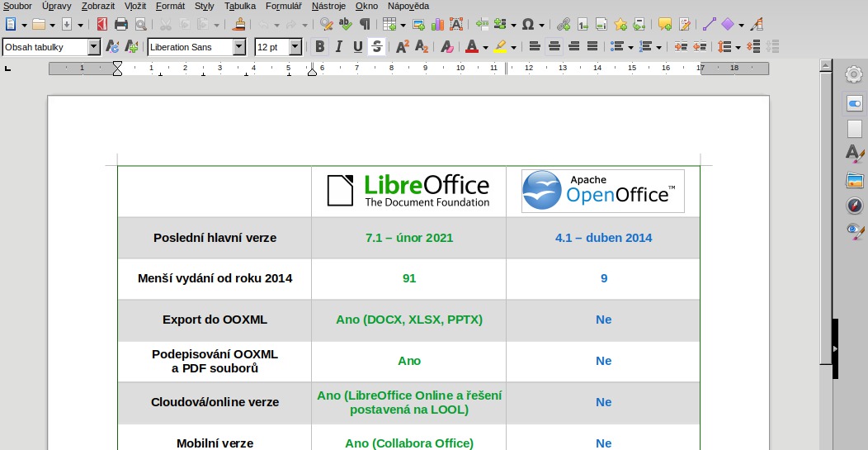This screenshot has height=450, width=868.
Task: Insert a chart
Action: pos(438,25)
